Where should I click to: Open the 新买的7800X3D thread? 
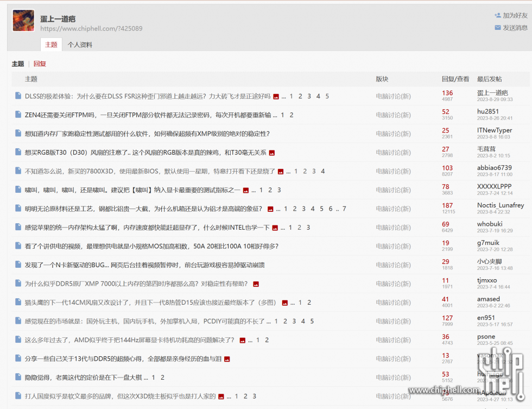(x=150, y=172)
